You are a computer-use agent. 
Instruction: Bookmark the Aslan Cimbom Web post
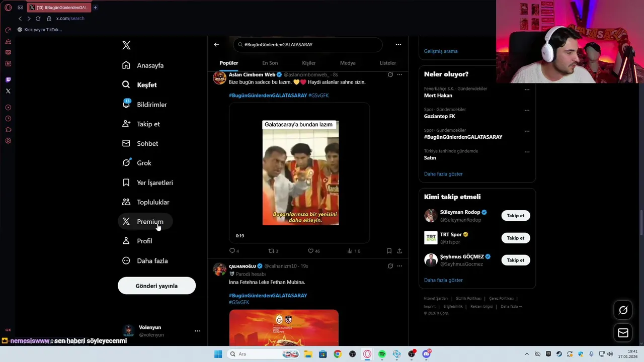tap(389, 251)
